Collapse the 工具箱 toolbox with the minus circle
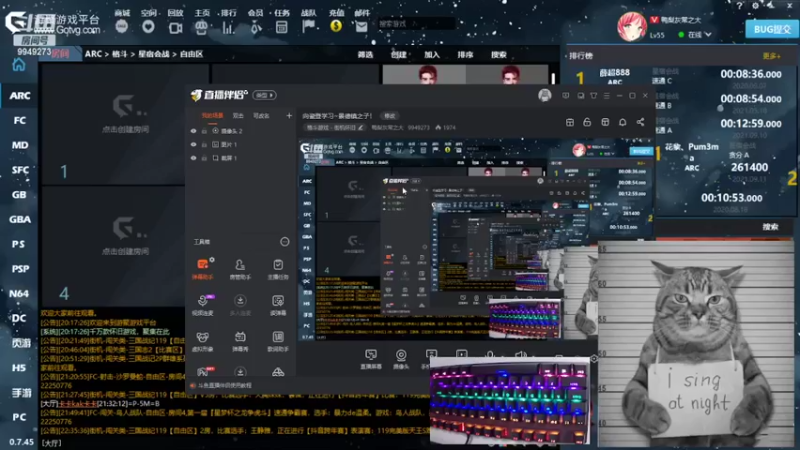 click(x=285, y=241)
